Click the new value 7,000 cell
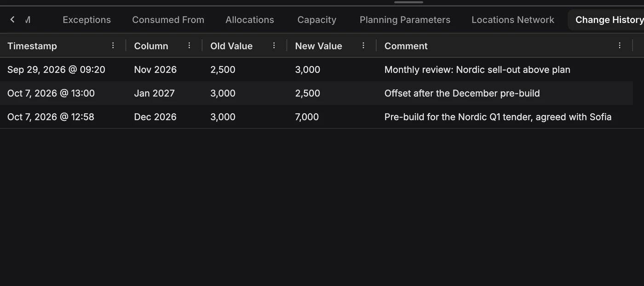Screen dimensions: 644x286 307,117
